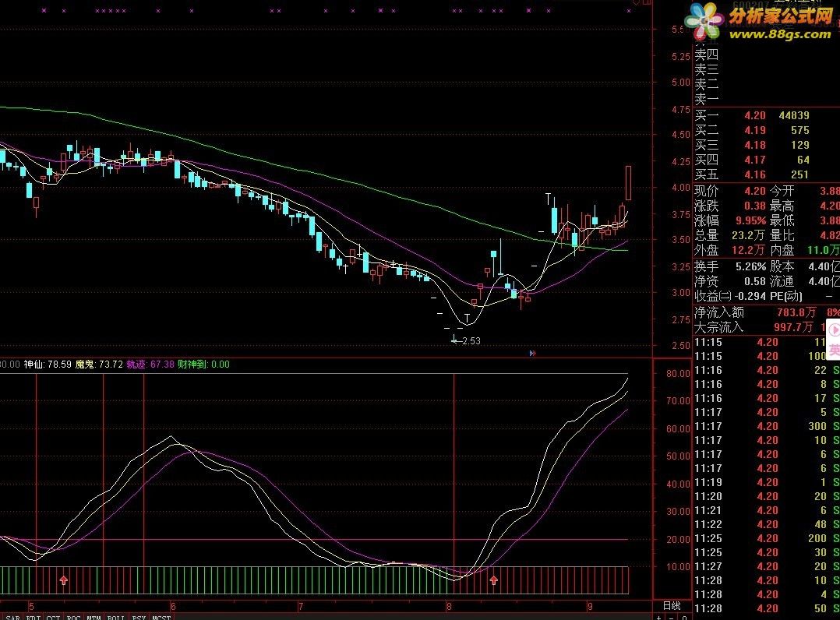Screen dimensions: 840x620
Task: Select the 11:19 tick trade row
Action: pos(767,482)
